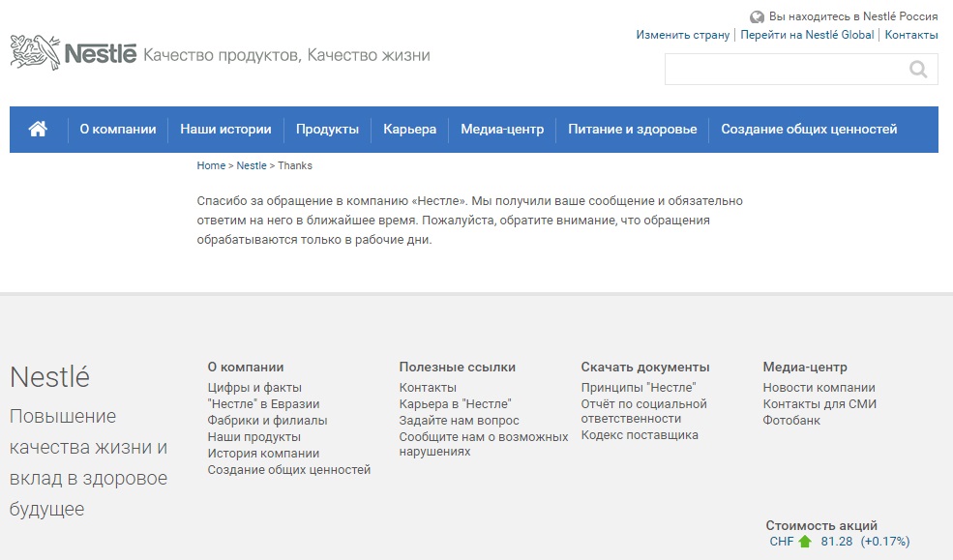Open the Наши истории menu

225,130
